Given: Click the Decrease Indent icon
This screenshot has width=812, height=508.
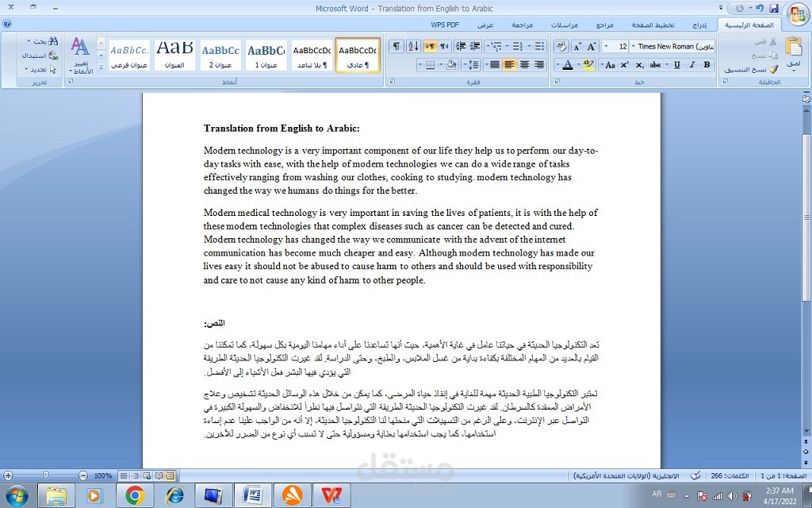Looking at the screenshot, I should point(475,47).
